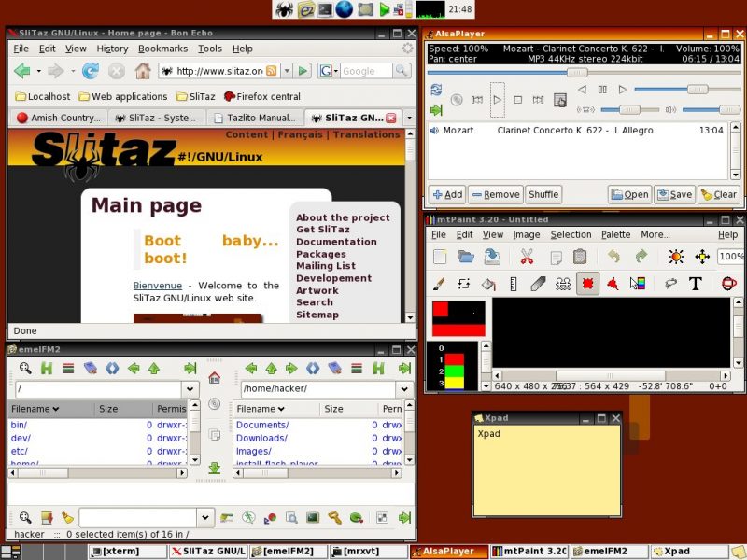Reload the page in the browser
The height and width of the screenshot is (560, 747).
[x=90, y=72]
